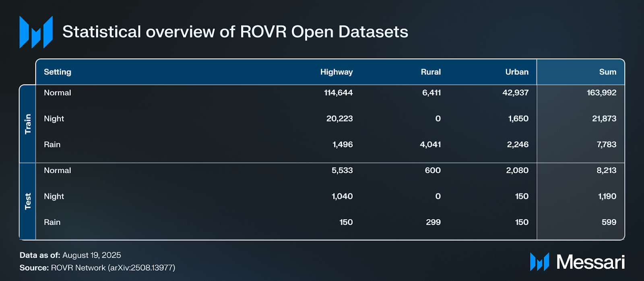Click the Messari logo icon beside the Messari wordmark
The image size is (644, 281).
540,262
